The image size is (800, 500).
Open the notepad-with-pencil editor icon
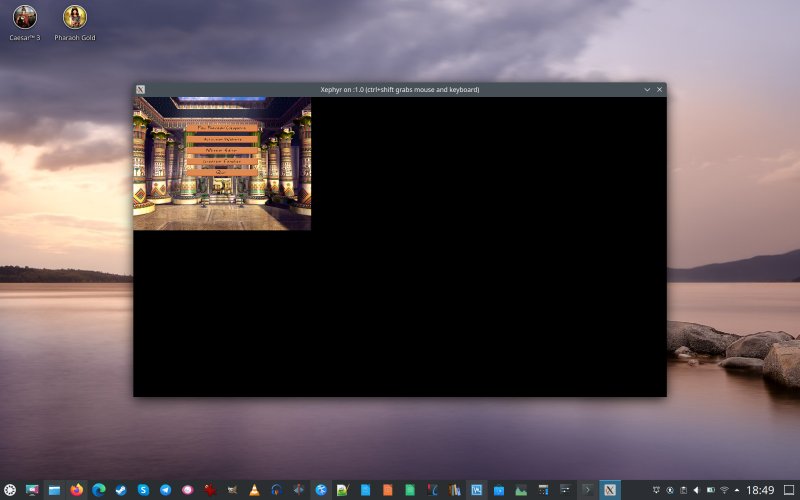click(x=343, y=490)
